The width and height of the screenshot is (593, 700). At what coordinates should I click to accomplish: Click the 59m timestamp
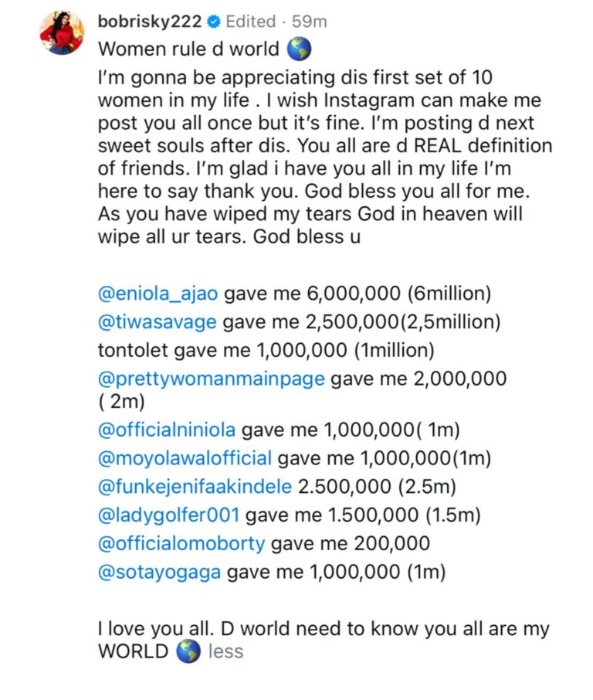pyautogui.click(x=309, y=21)
